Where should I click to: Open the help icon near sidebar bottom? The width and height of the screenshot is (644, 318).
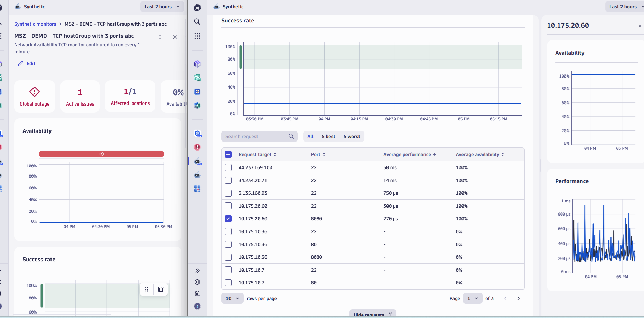click(197, 282)
